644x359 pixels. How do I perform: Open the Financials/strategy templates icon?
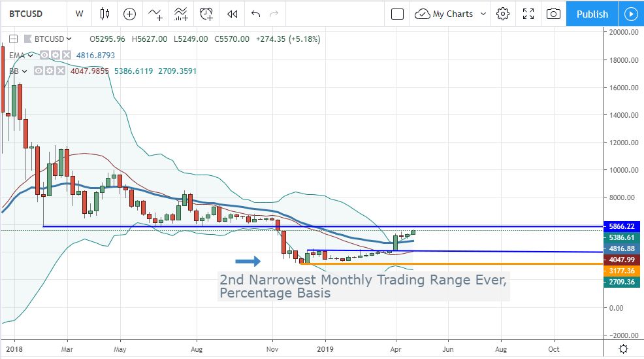coord(181,14)
